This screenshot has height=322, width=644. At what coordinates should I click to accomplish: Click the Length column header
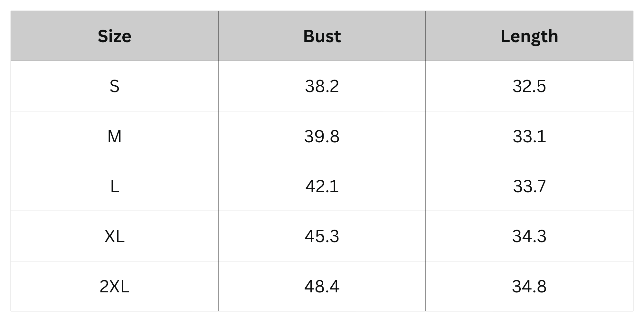(x=529, y=36)
